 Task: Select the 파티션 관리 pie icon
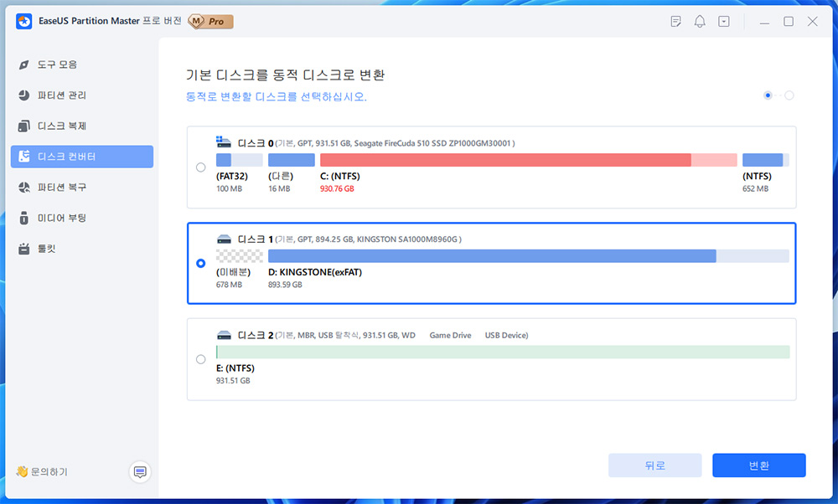point(23,95)
